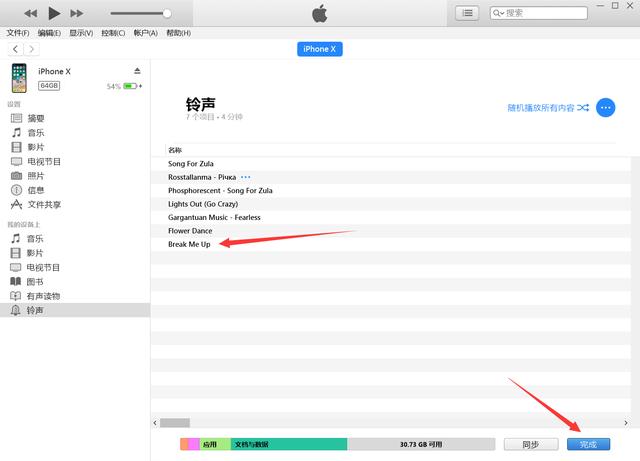Viewport: 640px width, 461px height.
Task: Open the 控制(C) menu
Action: (113, 33)
